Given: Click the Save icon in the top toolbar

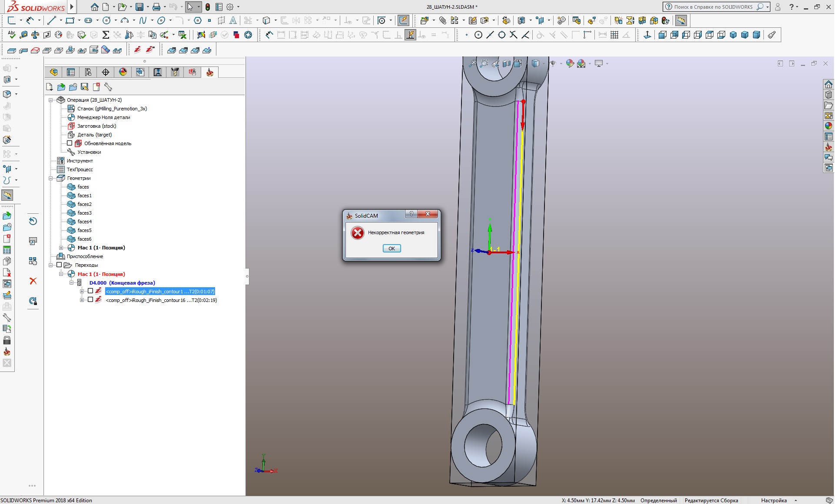Looking at the screenshot, I should (139, 7).
